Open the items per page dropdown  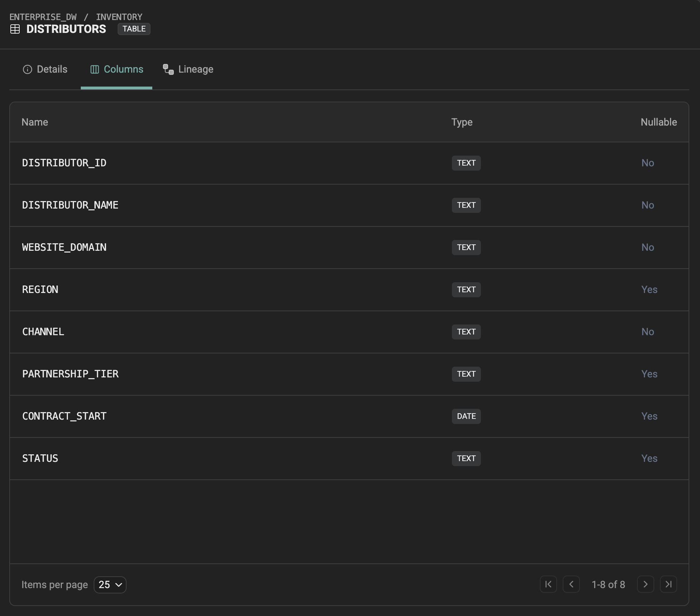pos(110,585)
